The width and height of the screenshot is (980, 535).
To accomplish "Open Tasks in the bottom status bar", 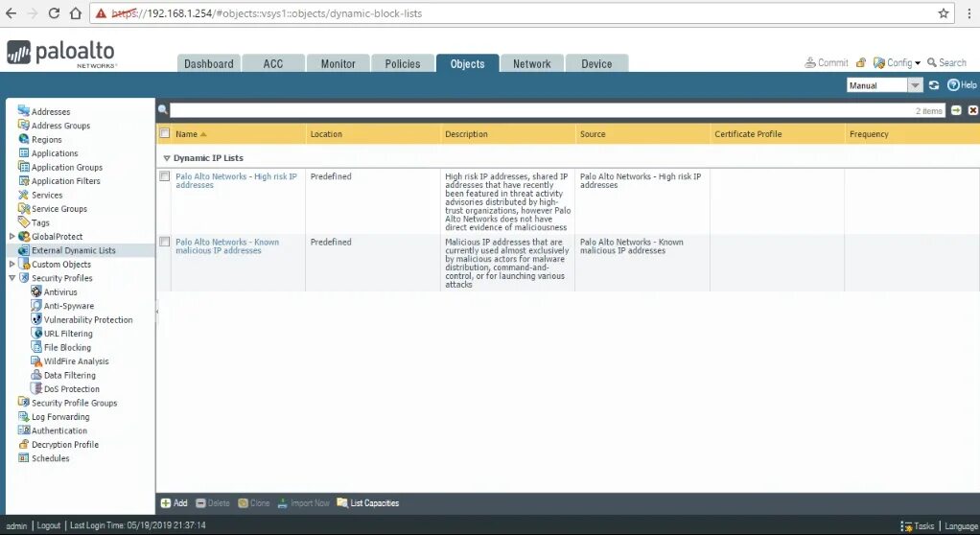I will click(918, 526).
